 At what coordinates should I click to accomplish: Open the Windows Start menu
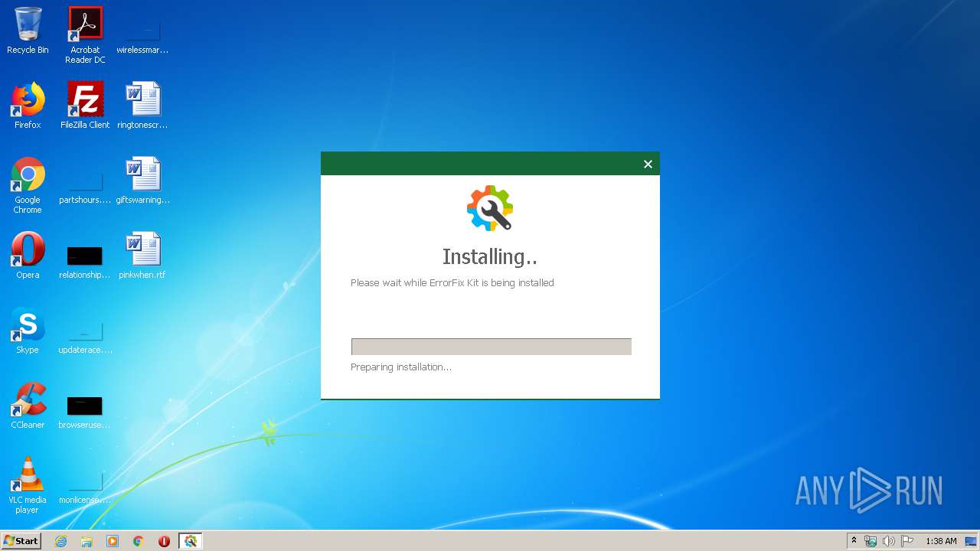[21, 541]
